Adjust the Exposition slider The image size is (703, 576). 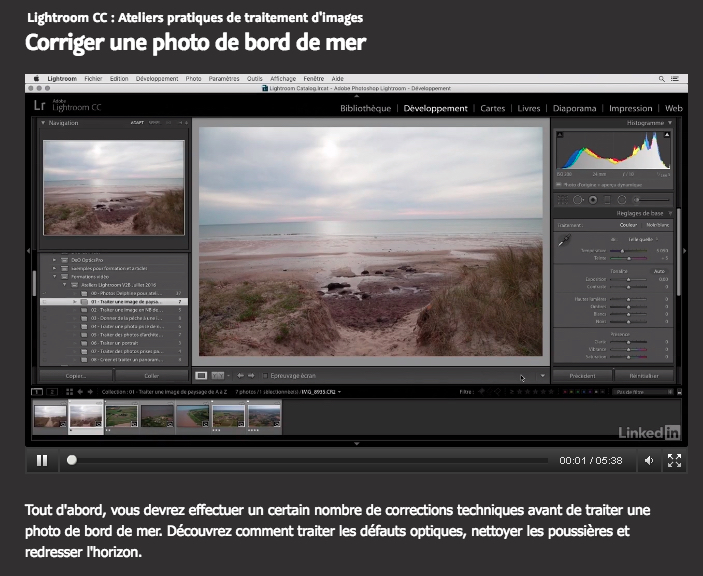coord(628,279)
